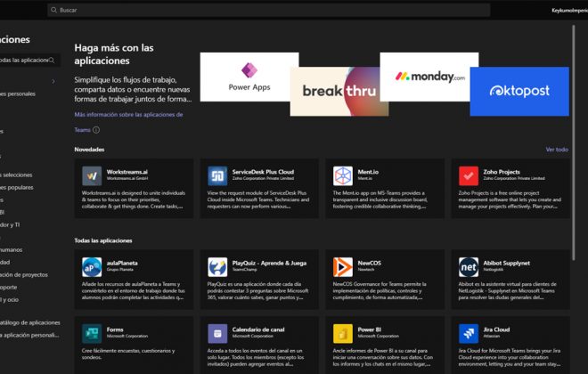Open the breakthru banner tile
The width and height of the screenshot is (588, 374).
tap(339, 92)
